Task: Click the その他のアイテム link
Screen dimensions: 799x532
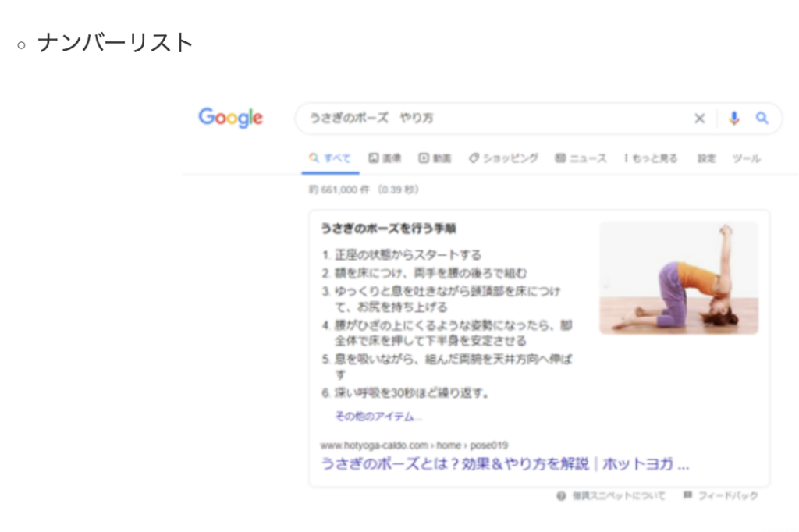Action: pyautogui.click(x=378, y=417)
